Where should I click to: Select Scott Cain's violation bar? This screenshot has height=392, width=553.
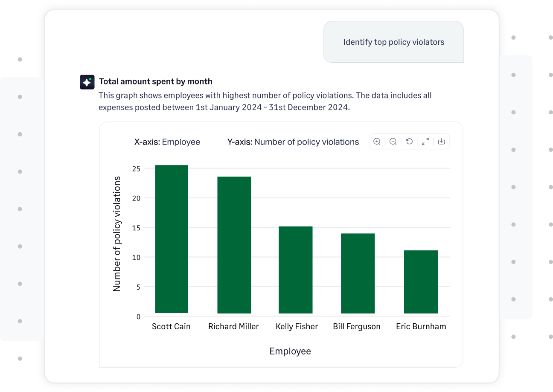(171, 239)
